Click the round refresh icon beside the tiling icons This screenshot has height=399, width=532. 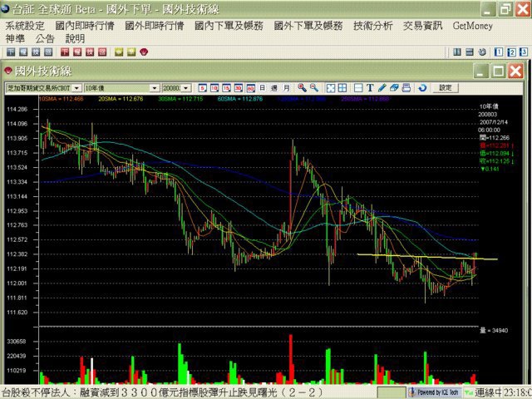click(x=482, y=52)
